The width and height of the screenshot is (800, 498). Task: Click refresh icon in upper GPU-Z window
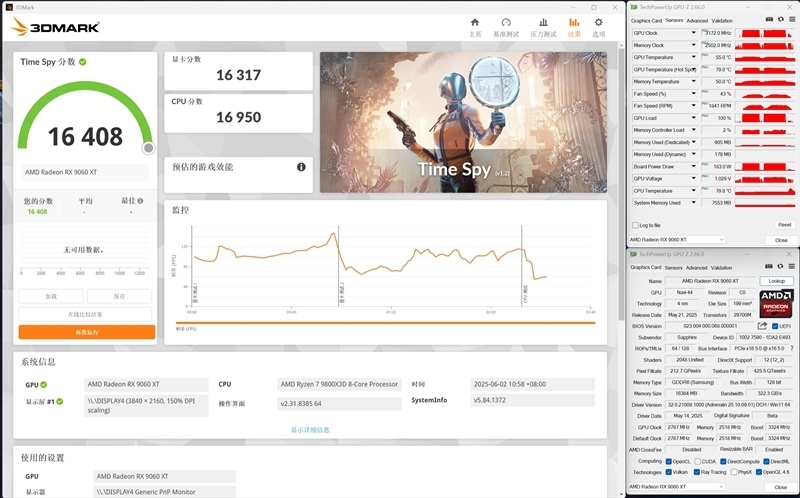tap(781, 19)
